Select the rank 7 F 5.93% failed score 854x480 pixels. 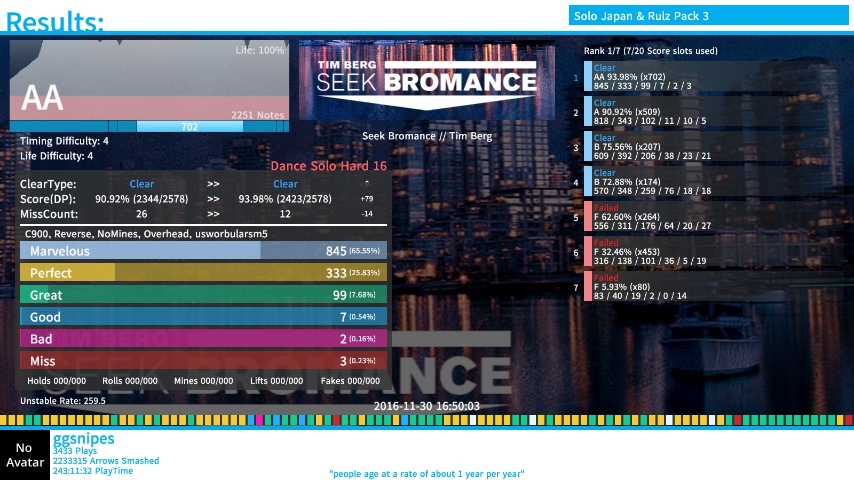tap(655, 288)
